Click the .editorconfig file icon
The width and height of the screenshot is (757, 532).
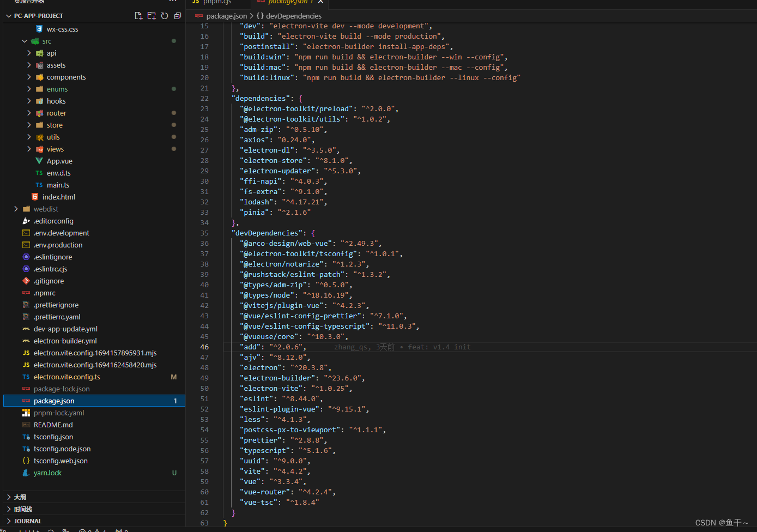pyautogui.click(x=26, y=221)
